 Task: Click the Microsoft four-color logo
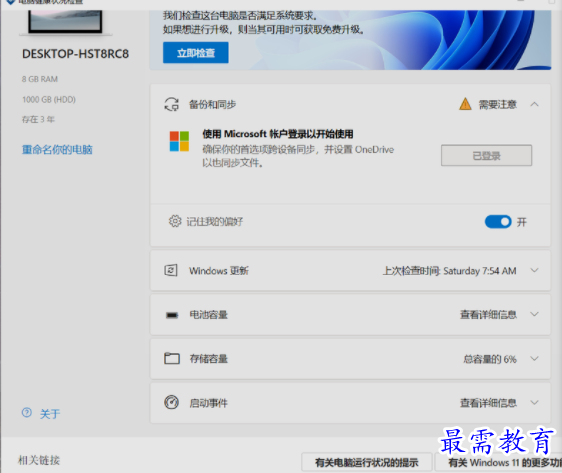[179, 141]
